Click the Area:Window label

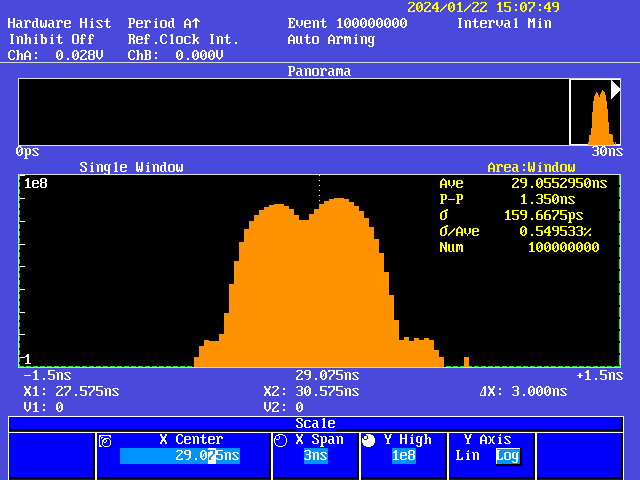[531, 167]
